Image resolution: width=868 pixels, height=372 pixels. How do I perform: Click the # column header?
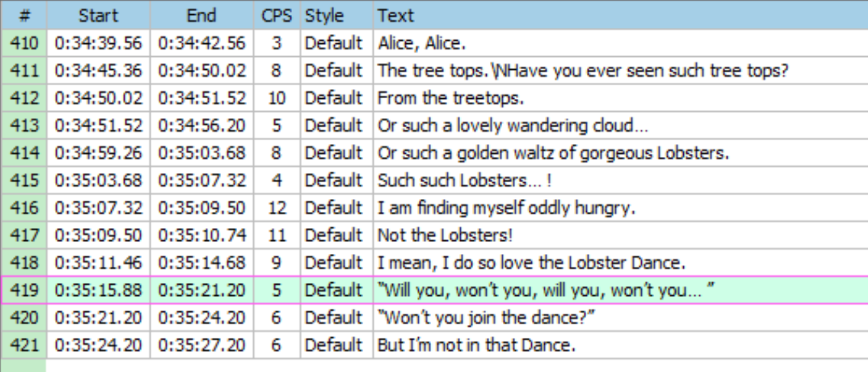[25, 15]
